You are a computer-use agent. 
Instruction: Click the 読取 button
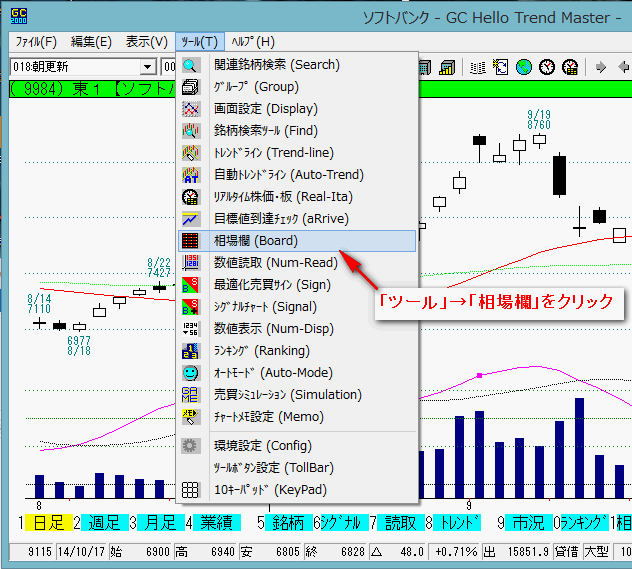(x=401, y=523)
